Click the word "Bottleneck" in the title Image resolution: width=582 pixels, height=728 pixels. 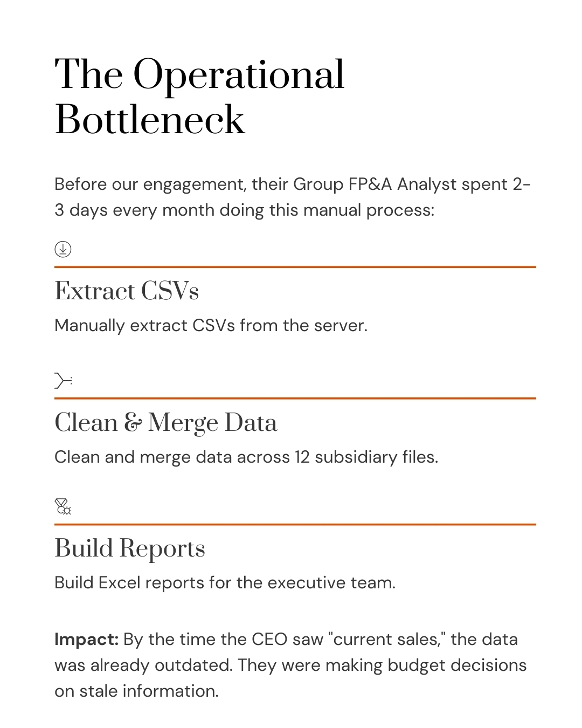click(150, 120)
